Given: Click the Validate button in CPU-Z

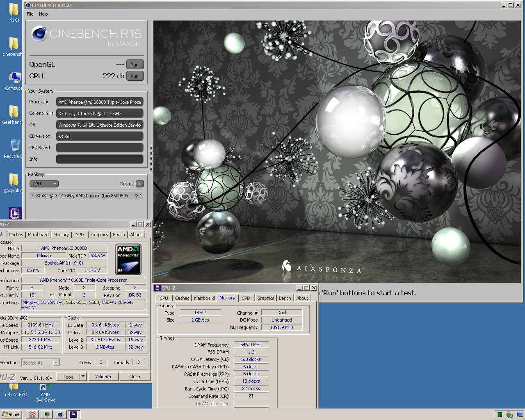Looking at the screenshot, I should tap(103, 377).
